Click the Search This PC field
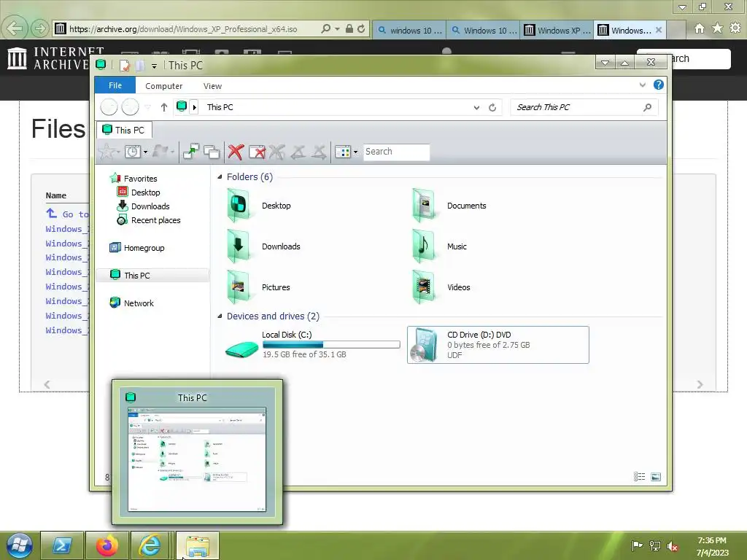 (584, 108)
